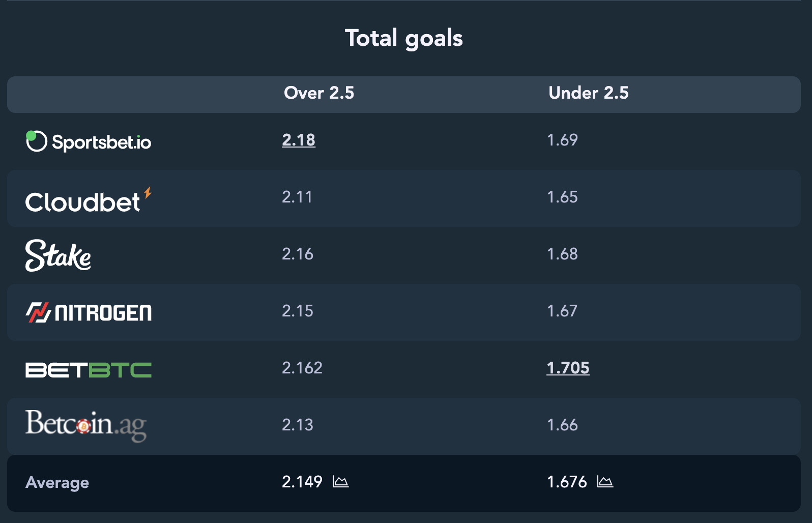The width and height of the screenshot is (812, 523).
Task: Pick Betcoin.ag Under 2.5 odds 1.66
Action: coord(562,425)
